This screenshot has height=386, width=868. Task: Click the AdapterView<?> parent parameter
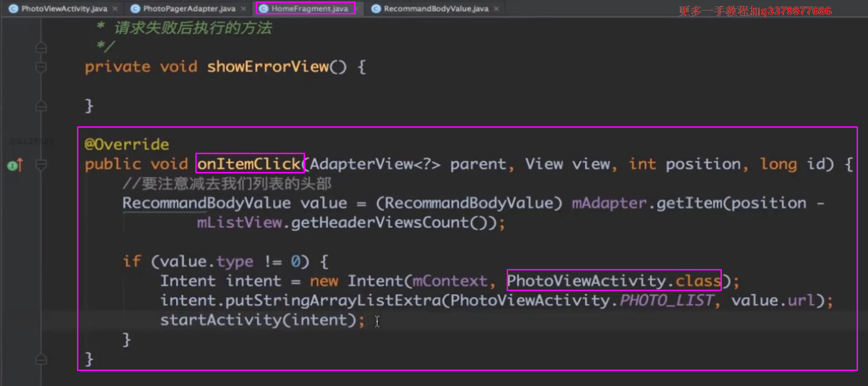click(408, 164)
